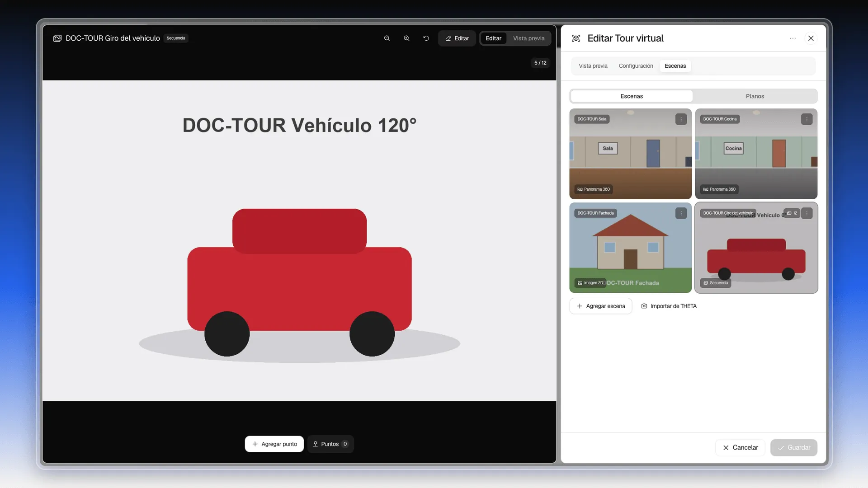Click the DOC-TOUR Sala label badge

pyautogui.click(x=592, y=119)
